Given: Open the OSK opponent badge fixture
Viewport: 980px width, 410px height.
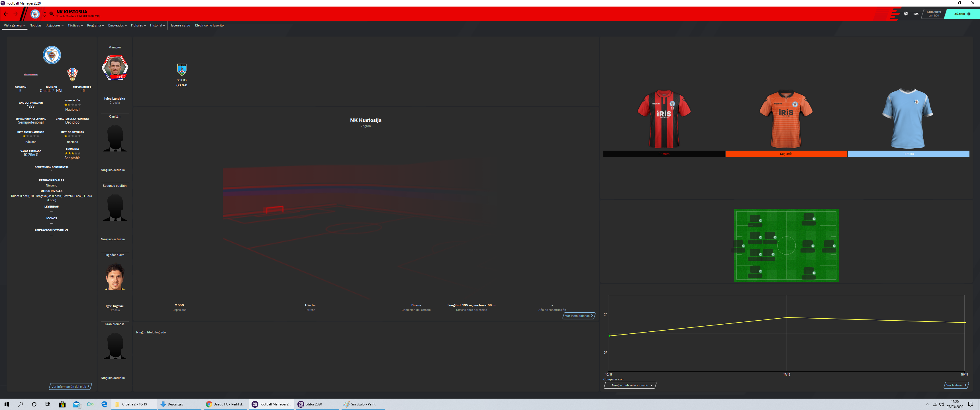Looking at the screenshot, I should pyautogui.click(x=182, y=69).
